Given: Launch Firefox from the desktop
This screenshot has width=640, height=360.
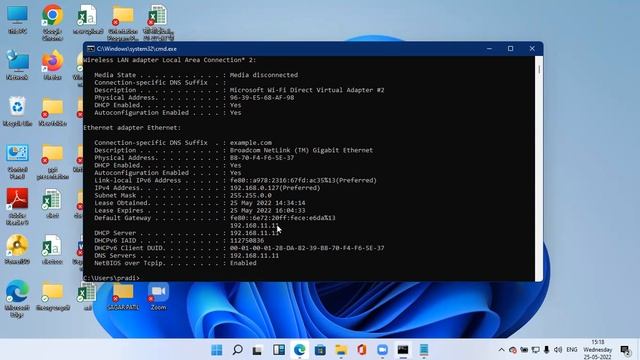Looking at the screenshot, I should click(x=52, y=65).
